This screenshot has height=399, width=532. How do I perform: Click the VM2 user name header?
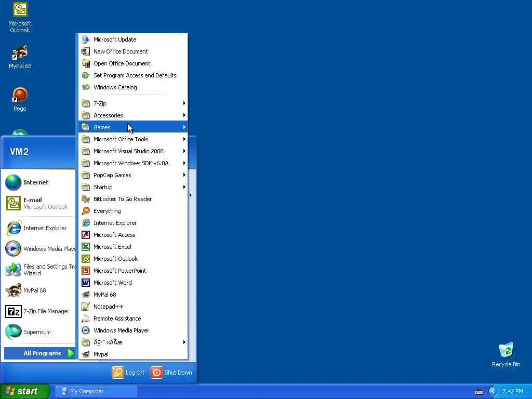19,151
